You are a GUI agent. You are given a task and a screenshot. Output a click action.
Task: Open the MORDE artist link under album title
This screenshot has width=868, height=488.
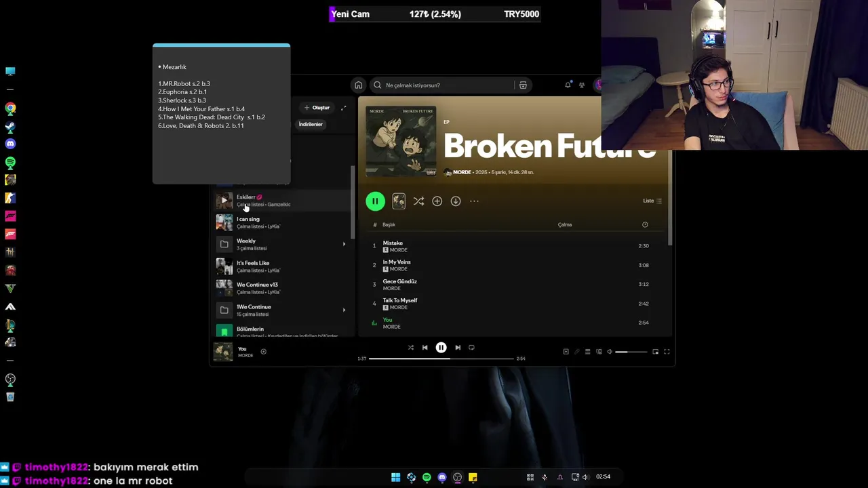(461, 172)
